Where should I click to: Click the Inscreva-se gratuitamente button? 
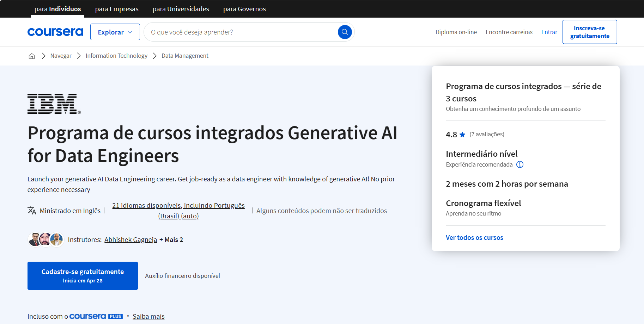tap(589, 32)
